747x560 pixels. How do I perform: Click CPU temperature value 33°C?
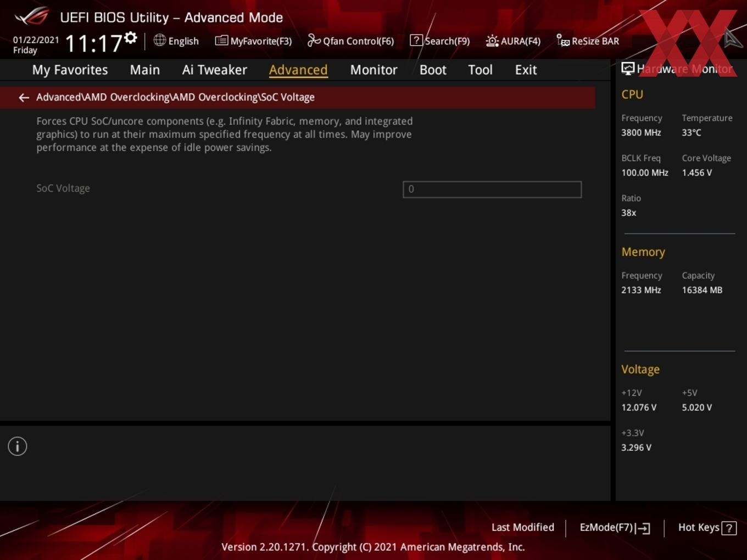[692, 133]
